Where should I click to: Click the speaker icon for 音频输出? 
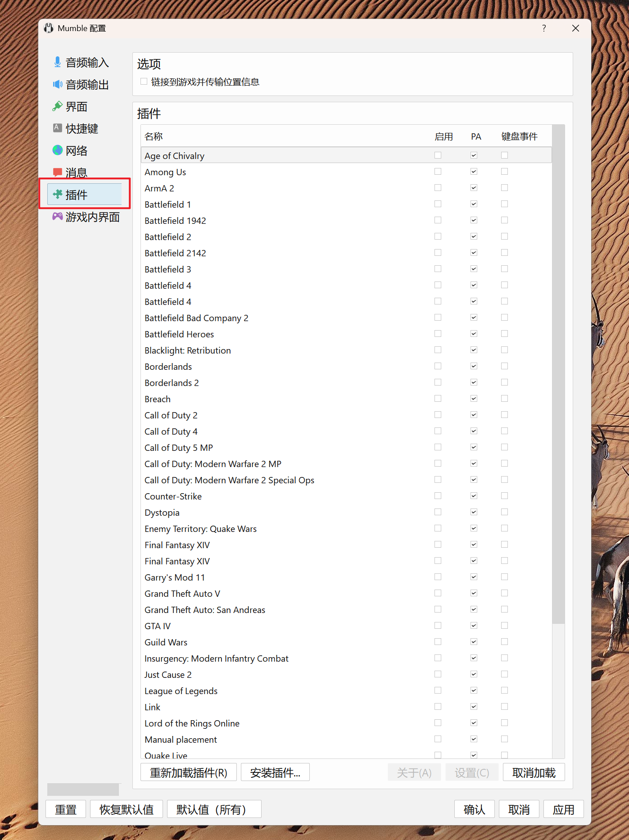point(57,84)
